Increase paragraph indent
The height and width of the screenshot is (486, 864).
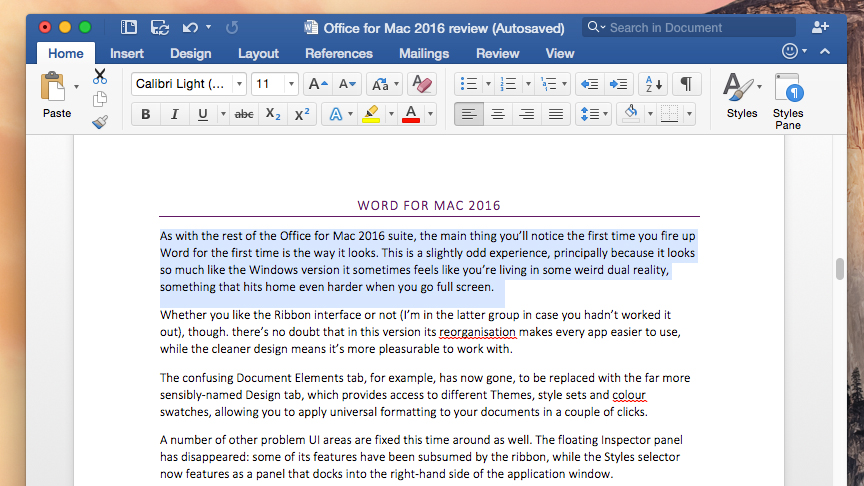[x=618, y=84]
